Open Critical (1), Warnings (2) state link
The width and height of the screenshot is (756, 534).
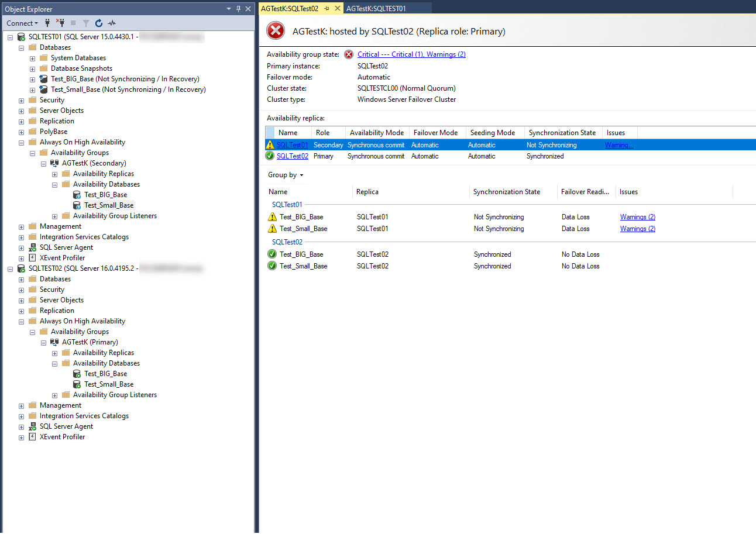coord(411,54)
